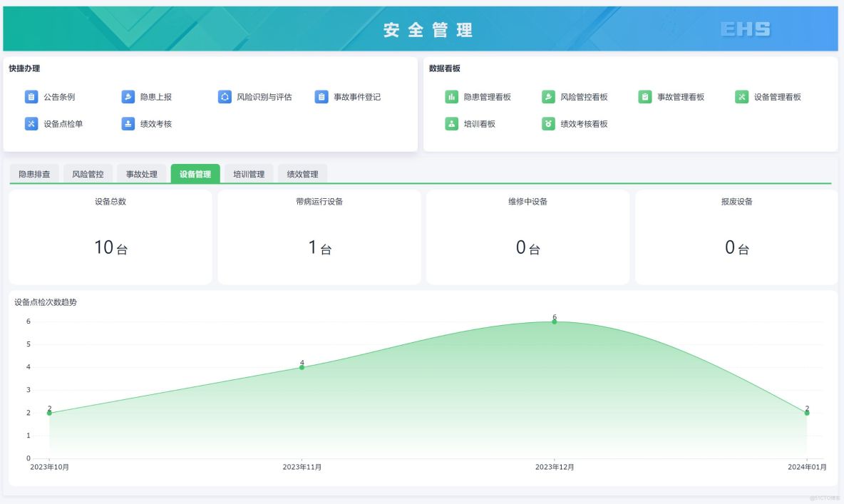This screenshot has width=844, height=504.
Task: Click the 设备点检单 wrench icon
Action: (31, 123)
